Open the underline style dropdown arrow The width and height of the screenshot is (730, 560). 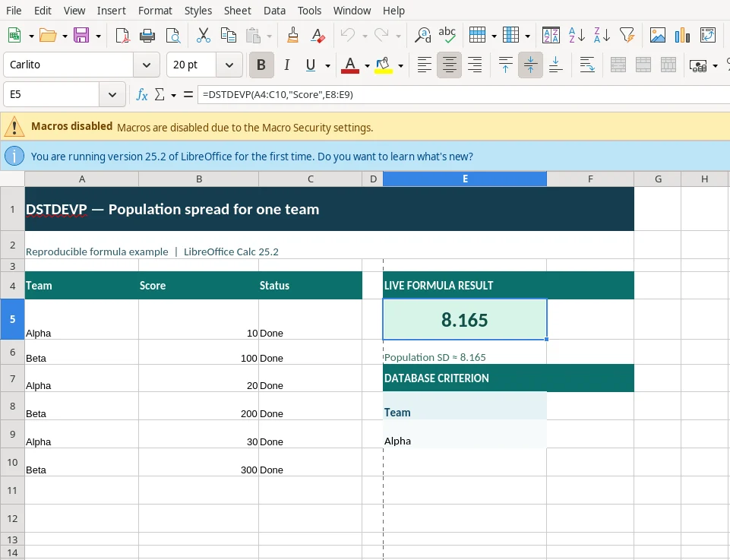point(327,65)
